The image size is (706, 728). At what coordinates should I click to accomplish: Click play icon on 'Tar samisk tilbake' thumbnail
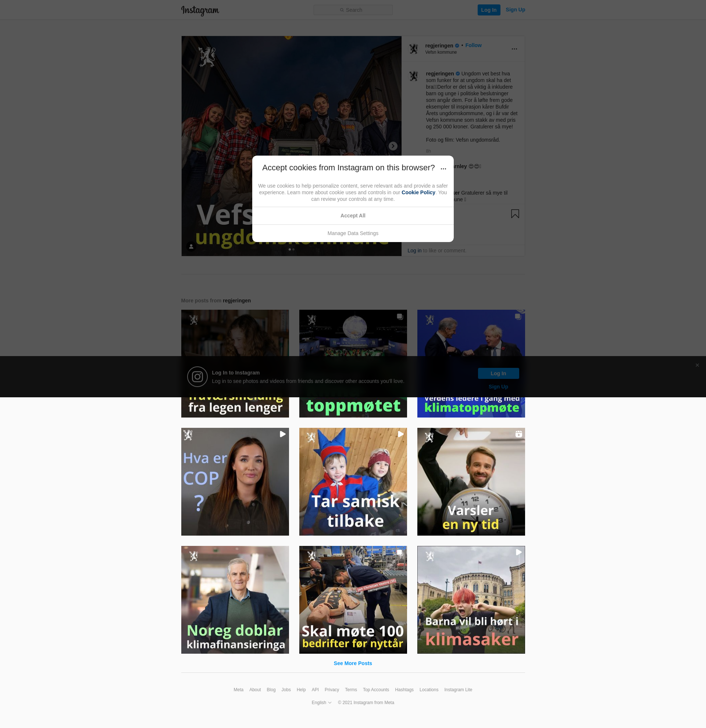click(400, 434)
